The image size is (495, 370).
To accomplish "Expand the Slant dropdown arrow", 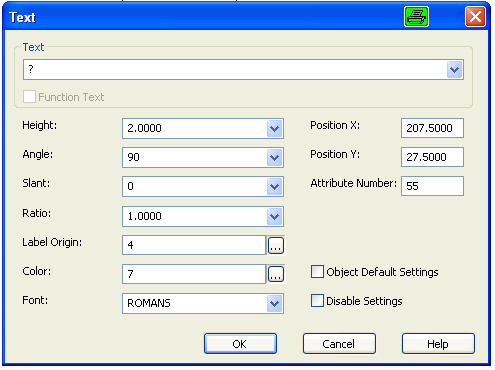I will pos(275,186).
